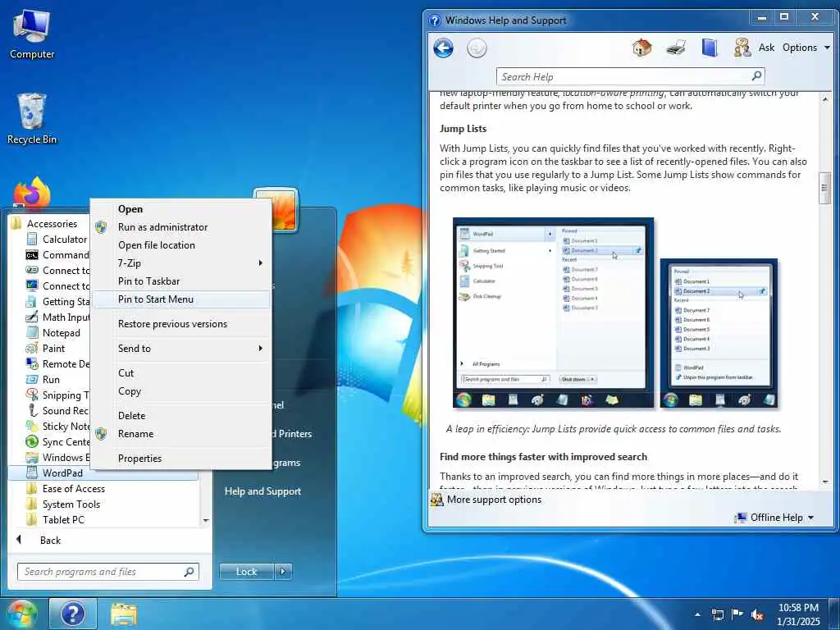Open the Offline Help dropdown
This screenshot has height=630, width=840.
(x=774, y=518)
